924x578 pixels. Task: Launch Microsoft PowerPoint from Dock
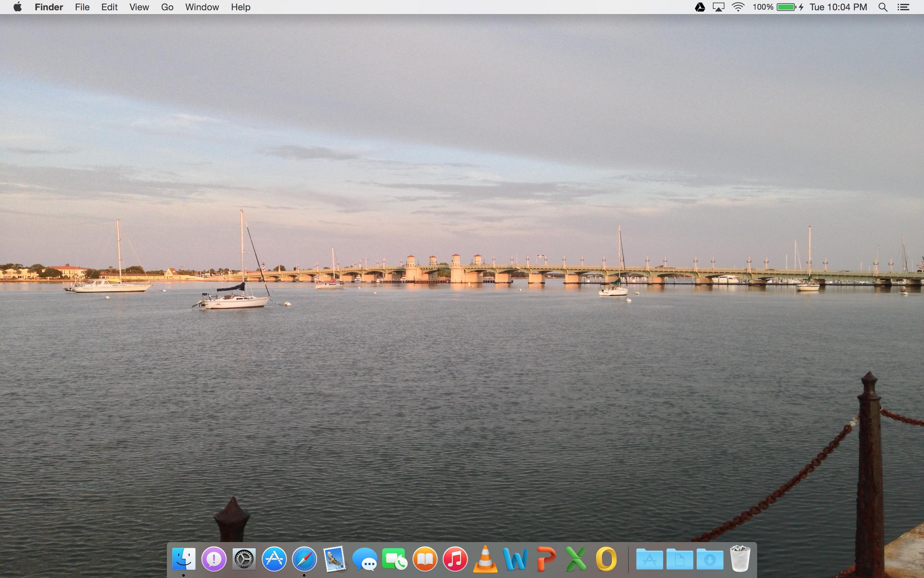pos(546,559)
